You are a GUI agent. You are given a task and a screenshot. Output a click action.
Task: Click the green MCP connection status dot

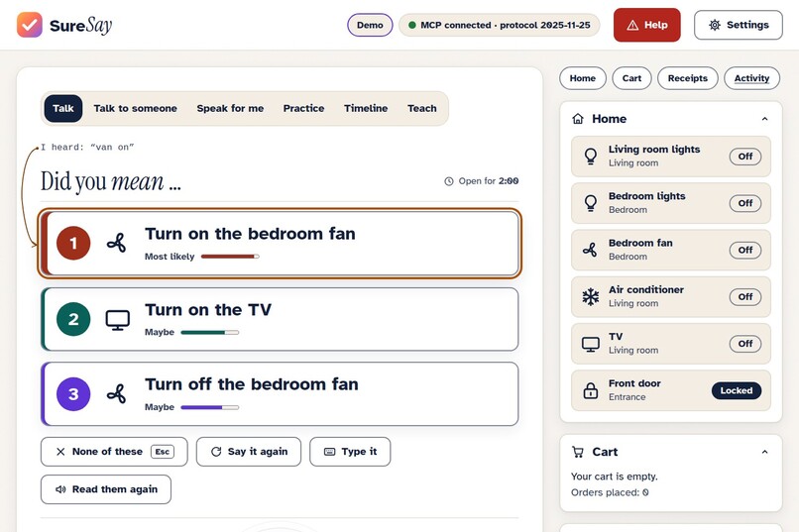click(x=412, y=25)
